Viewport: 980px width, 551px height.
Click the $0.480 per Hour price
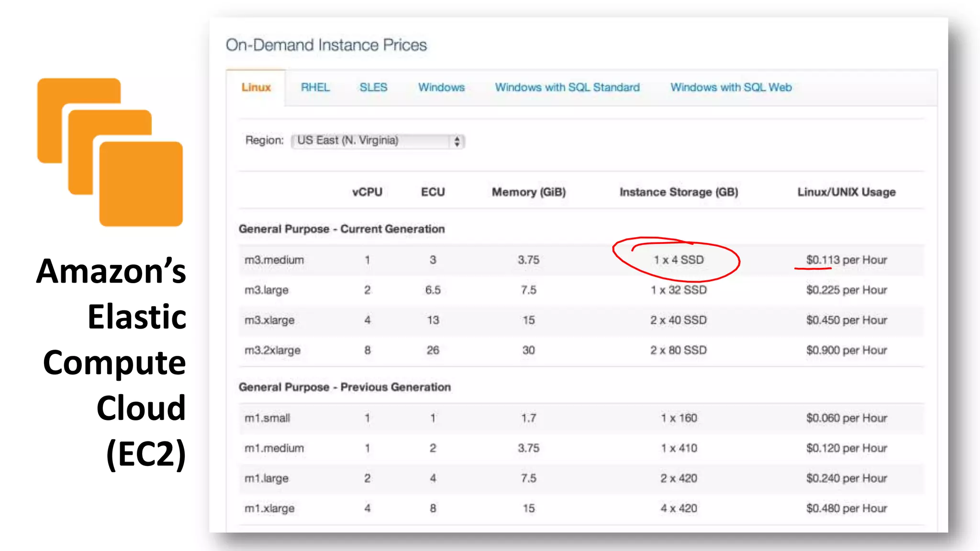tap(846, 508)
